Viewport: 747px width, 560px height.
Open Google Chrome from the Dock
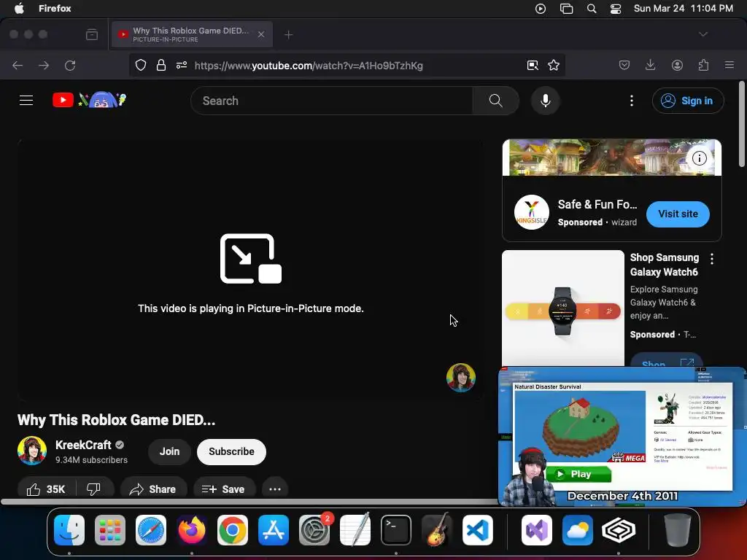point(233,529)
